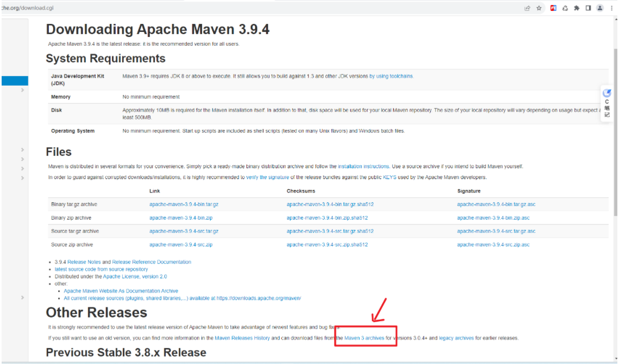The height and width of the screenshot is (364, 619).
Task: Click the 'System Requirements' heading
Action: point(105,59)
